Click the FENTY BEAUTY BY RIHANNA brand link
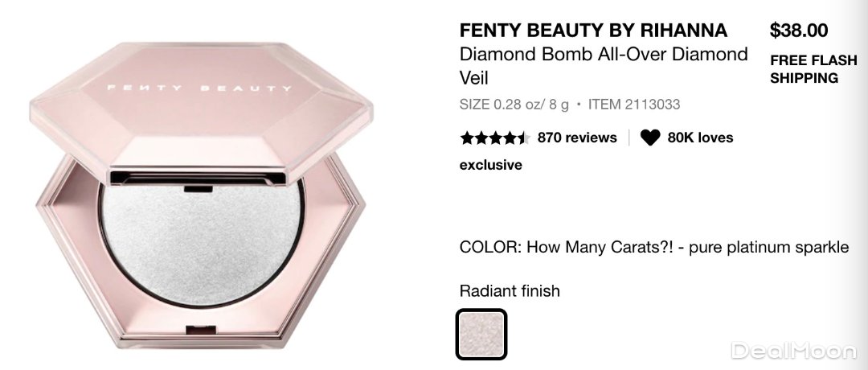Screen dimensions: 868x370 [x=593, y=30]
